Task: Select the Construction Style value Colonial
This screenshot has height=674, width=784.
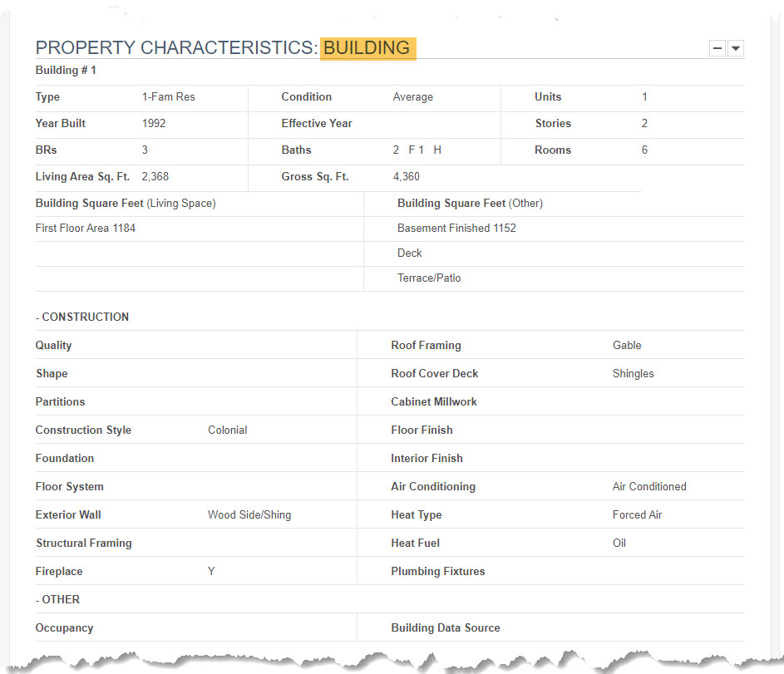Action: (228, 430)
